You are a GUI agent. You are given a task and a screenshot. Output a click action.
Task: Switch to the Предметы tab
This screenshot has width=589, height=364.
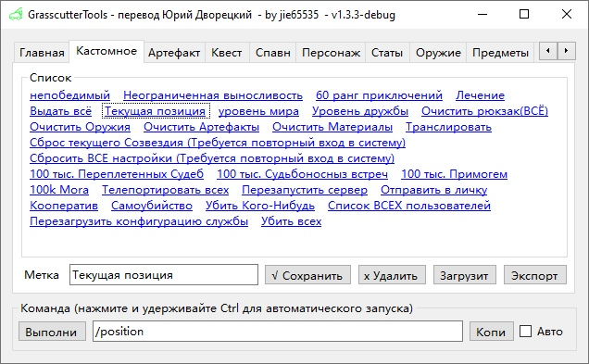(500, 53)
